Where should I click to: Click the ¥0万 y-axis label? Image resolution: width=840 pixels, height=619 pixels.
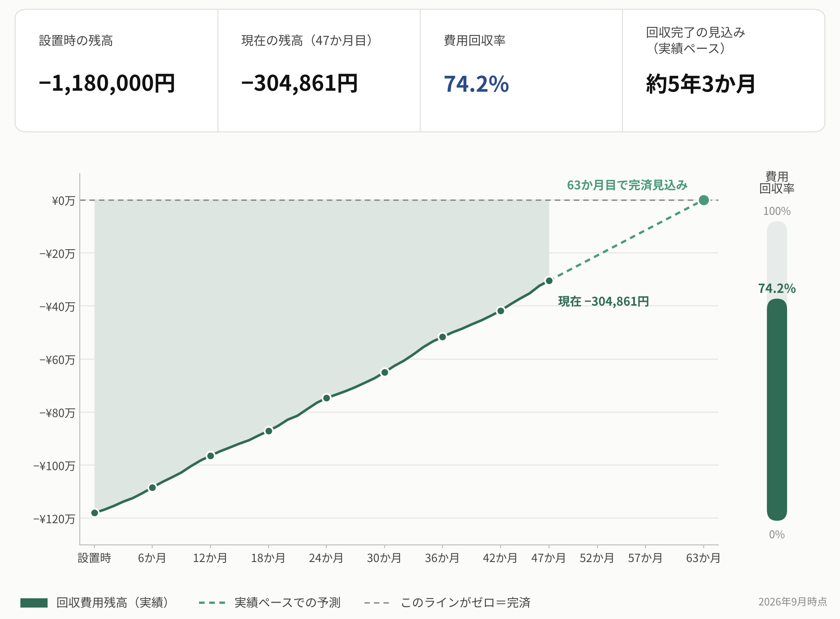(63, 201)
